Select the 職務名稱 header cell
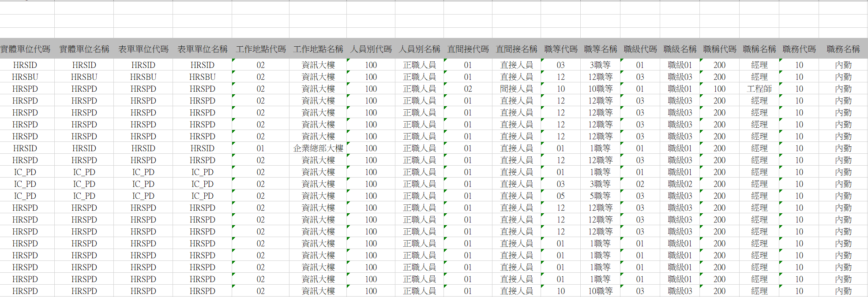Image resolution: width=868 pixels, height=297 pixels. click(843, 49)
